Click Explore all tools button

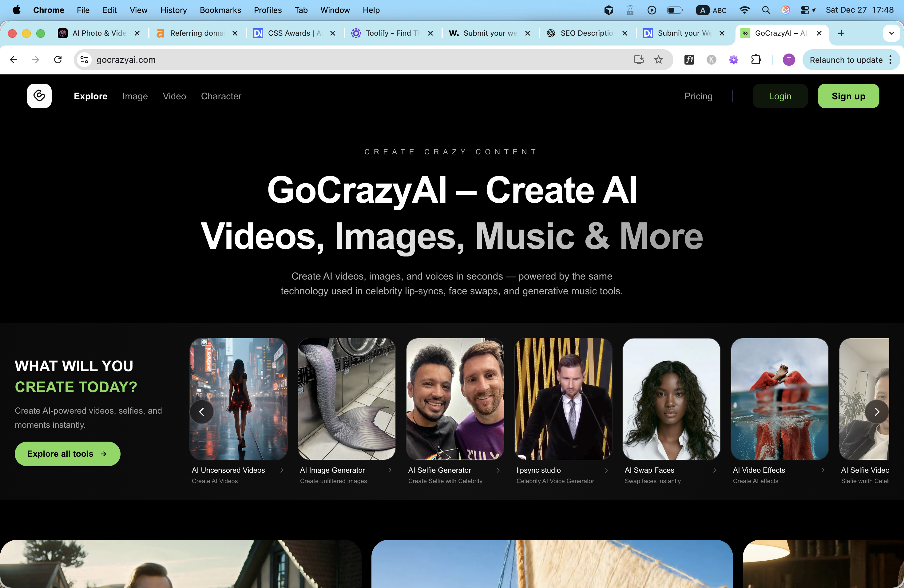[x=67, y=454]
